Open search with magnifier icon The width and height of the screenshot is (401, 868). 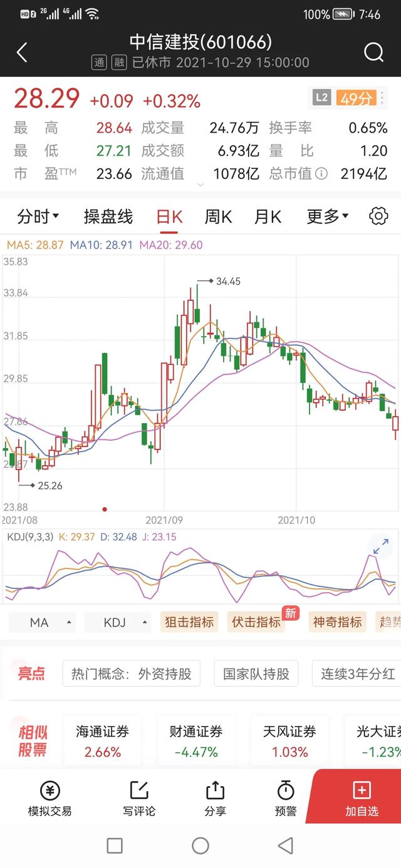tap(373, 53)
